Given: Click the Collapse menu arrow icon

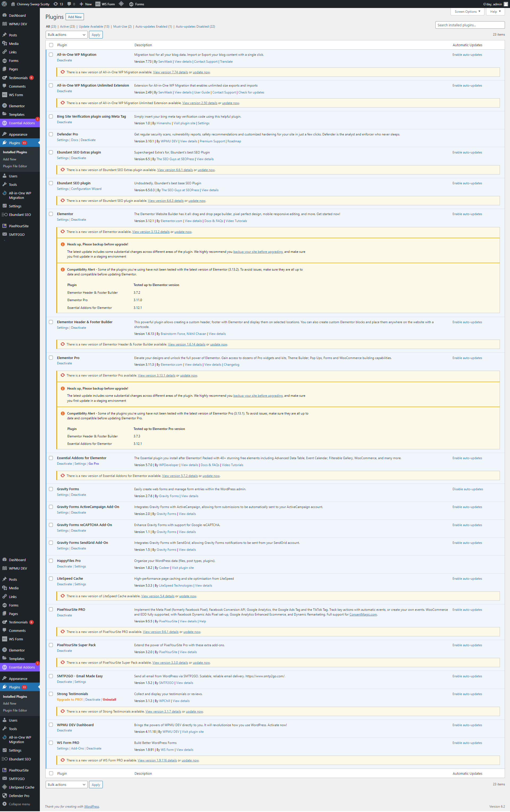Looking at the screenshot, I should point(5,804).
